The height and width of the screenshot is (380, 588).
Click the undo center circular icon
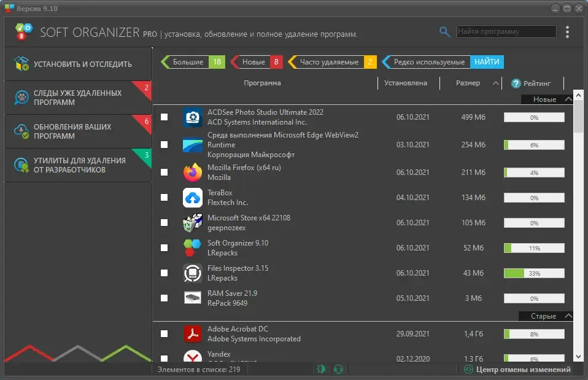tap(468, 369)
